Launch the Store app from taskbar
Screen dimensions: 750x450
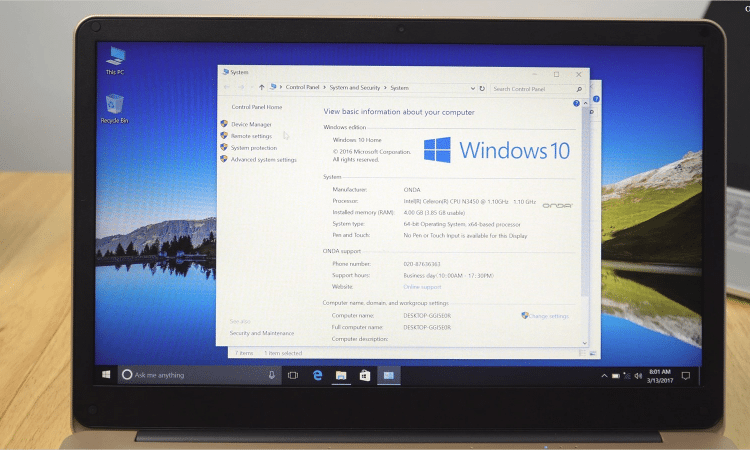pos(365,375)
